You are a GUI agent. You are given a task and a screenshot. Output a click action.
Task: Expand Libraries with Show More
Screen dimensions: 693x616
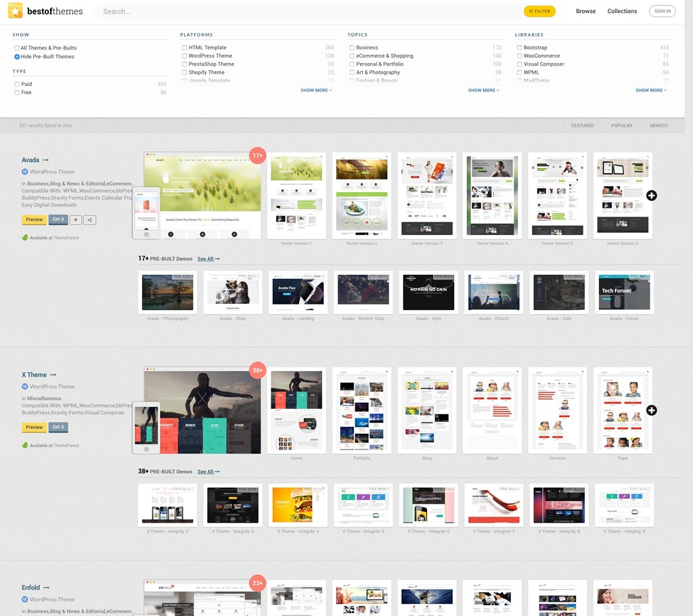click(651, 90)
